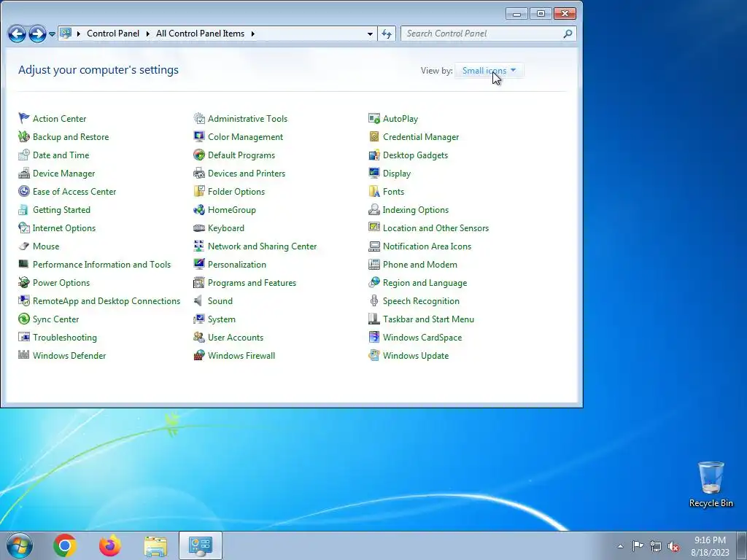747x560 pixels.
Task: Open Windows Explorer from taskbar
Action: tap(155, 545)
